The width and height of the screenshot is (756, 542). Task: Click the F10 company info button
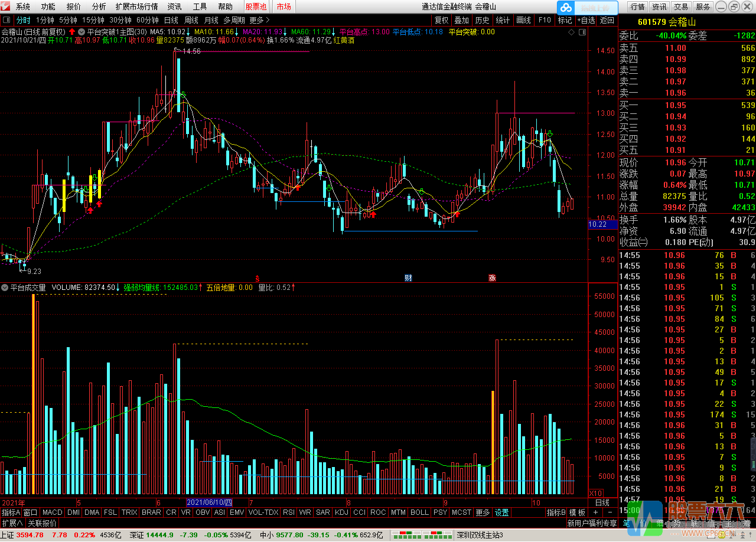pos(544,20)
